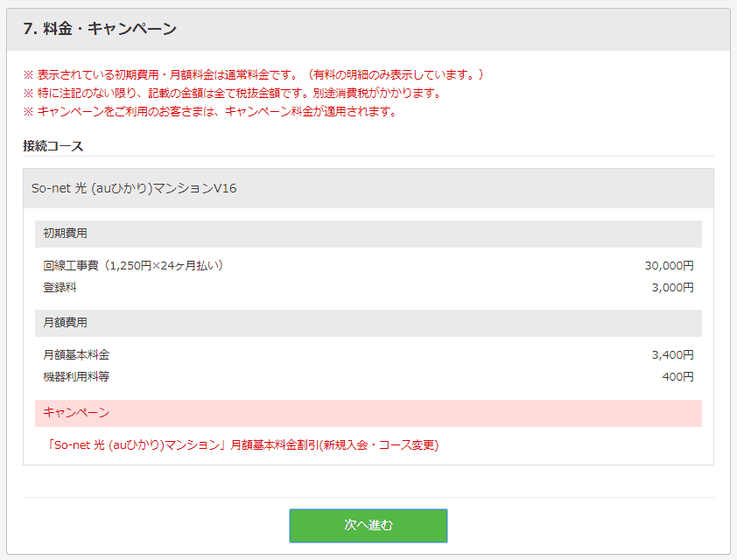Click the 機器利用料等 label
This screenshot has width=737, height=560.
pos(76,377)
